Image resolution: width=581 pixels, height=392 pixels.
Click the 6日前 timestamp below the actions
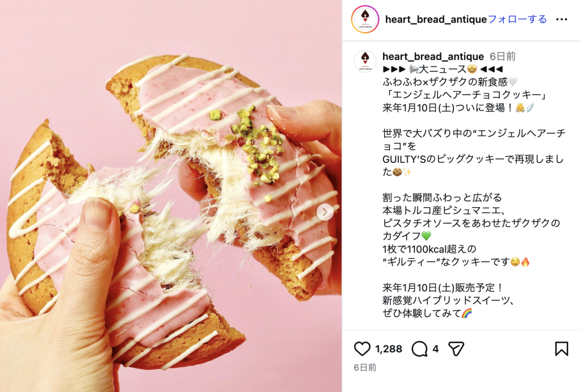365,368
